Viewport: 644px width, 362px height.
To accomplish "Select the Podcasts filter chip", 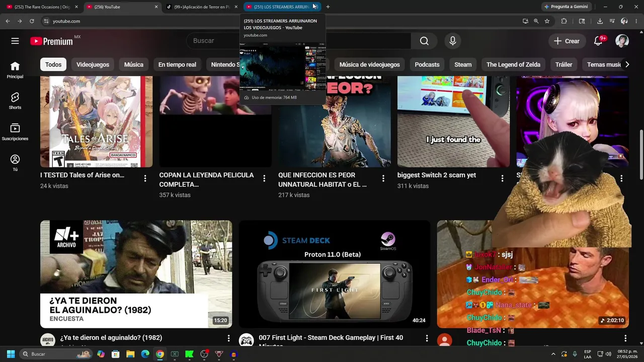I will click(x=427, y=64).
